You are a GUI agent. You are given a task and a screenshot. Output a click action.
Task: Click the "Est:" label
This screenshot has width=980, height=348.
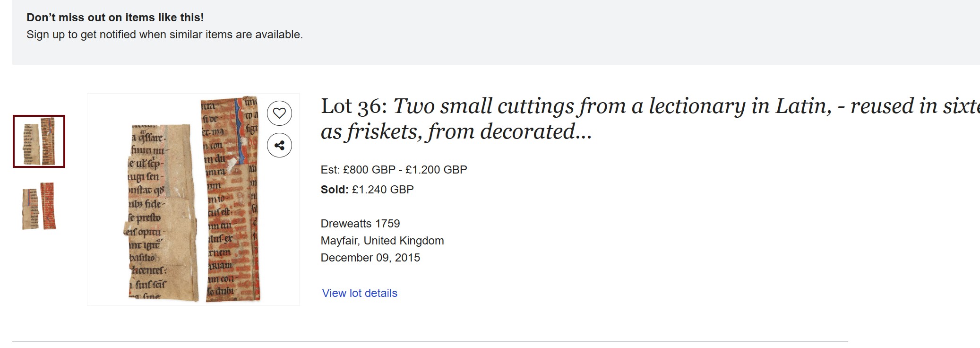pyautogui.click(x=330, y=170)
